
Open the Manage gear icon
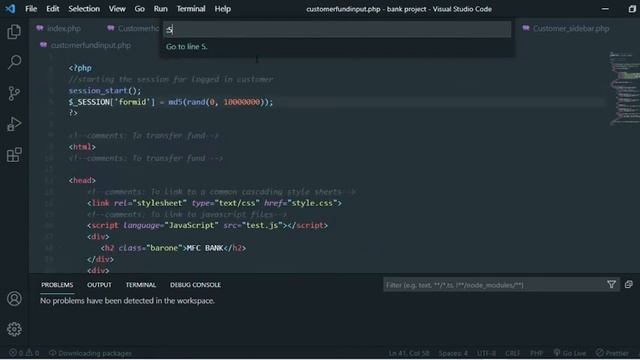(x=14, y=329)
